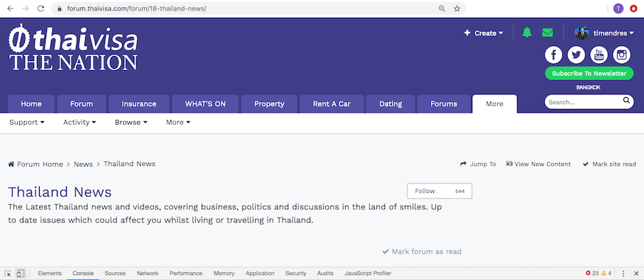Click Subscribe To Newsletter button
Image resolution: width=644 pixels, height=280 pixels.
click(589, 74)
